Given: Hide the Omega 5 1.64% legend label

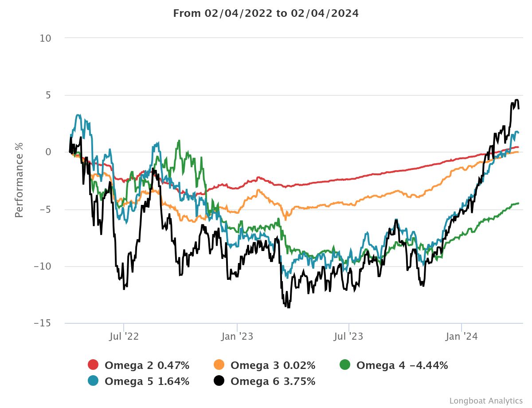Looking at the screenshot, I should [147, 381].
